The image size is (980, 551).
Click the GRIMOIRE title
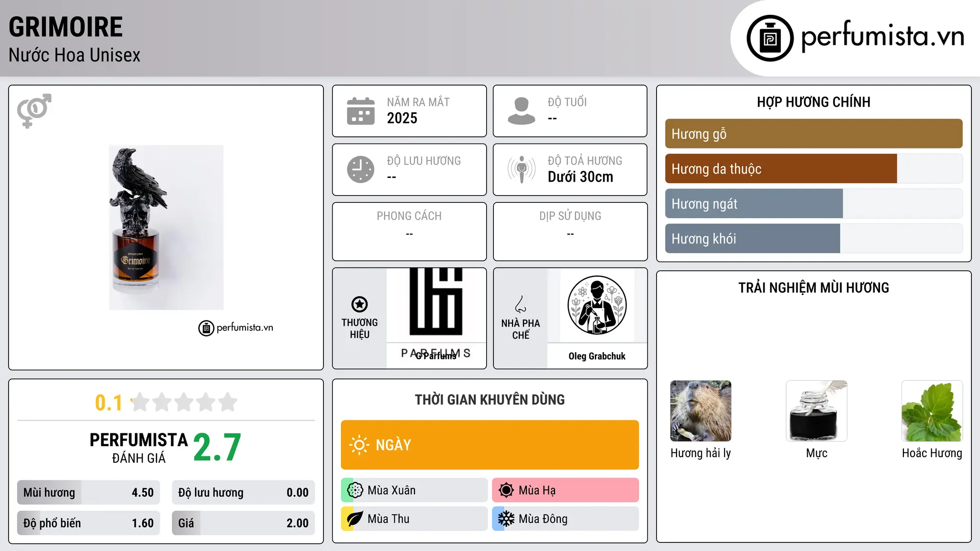66,27
